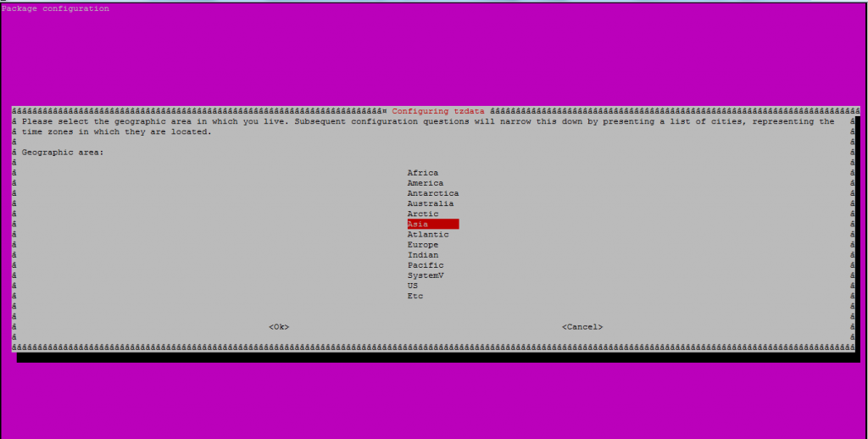Click the Cancel button

(x=582, y=327)
